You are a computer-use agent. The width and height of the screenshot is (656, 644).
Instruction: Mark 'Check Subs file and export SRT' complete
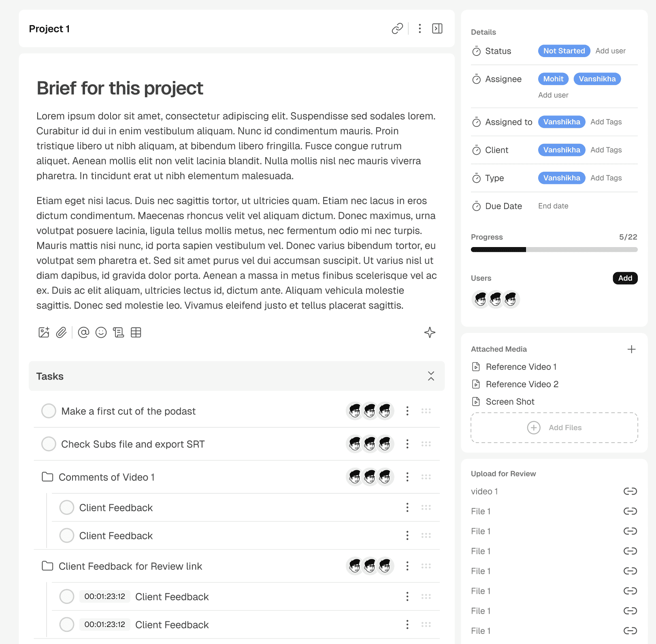coord(48,444)
